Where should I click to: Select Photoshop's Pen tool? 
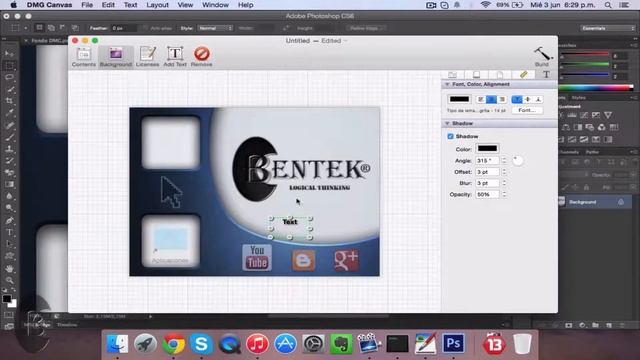tap(9, 220)
